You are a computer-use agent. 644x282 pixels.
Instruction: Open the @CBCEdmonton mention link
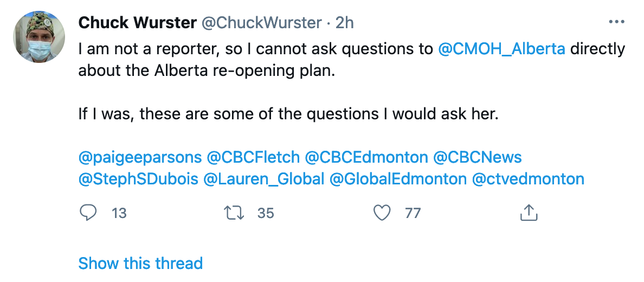click(366, 158)
